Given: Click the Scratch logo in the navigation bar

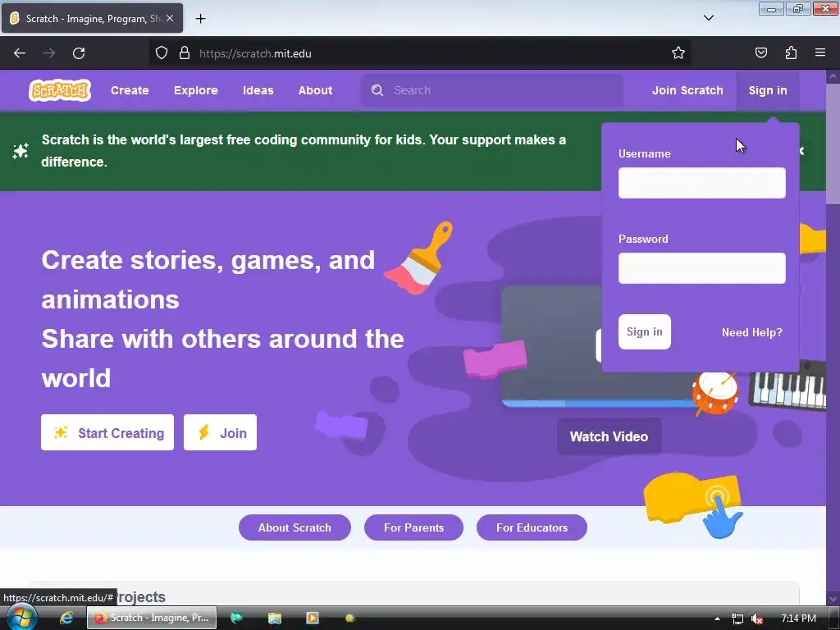Looking at the screenshot, I should 59,90.
